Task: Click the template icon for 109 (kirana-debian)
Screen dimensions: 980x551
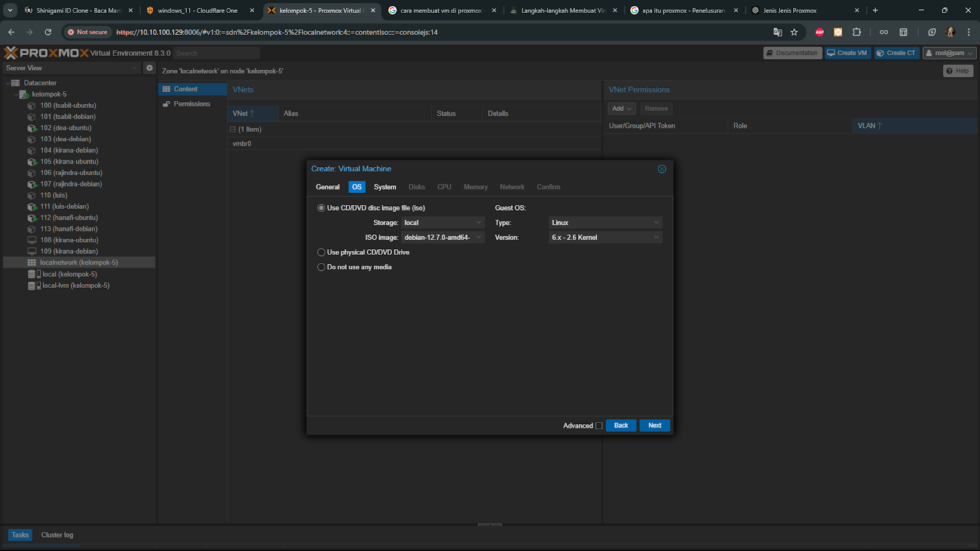Action: (32, 251)
